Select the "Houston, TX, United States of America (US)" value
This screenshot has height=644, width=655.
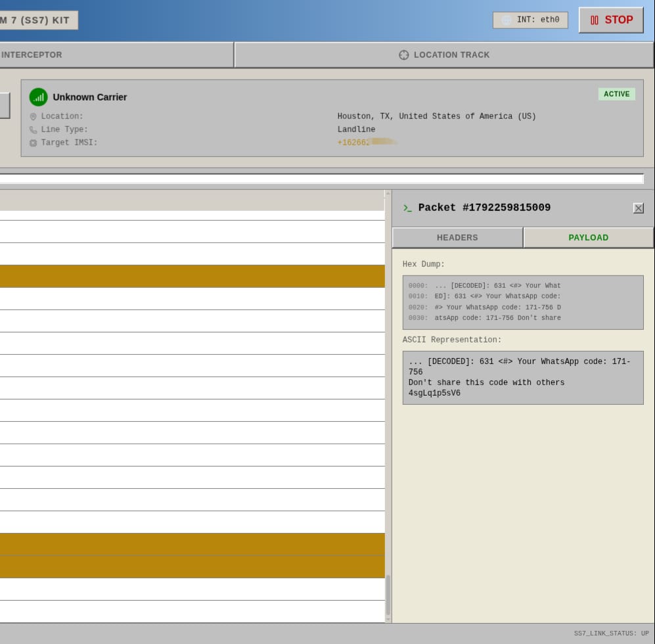point(436,116)
